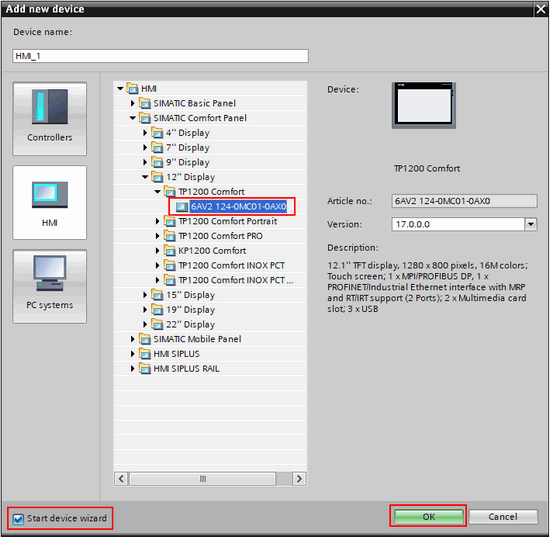Screen dimensions: 550x537
Task: Collapse the HMI root tree node
Action: [120, 88]
